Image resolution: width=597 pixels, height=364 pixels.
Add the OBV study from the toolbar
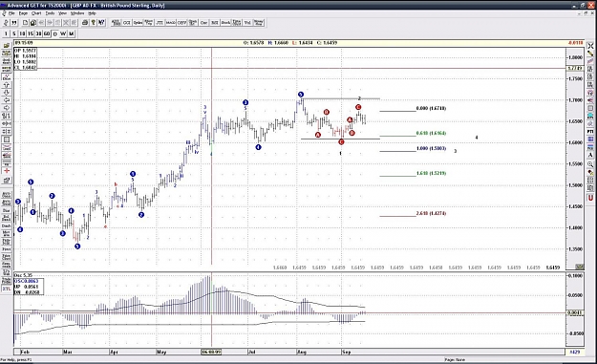tap(182, 23)
